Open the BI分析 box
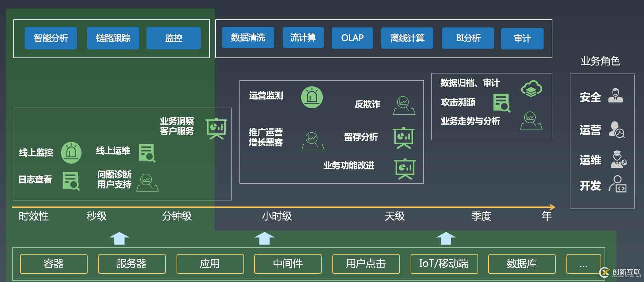The image size is (644, 282). pyautogui.click(x=468, y=38)
